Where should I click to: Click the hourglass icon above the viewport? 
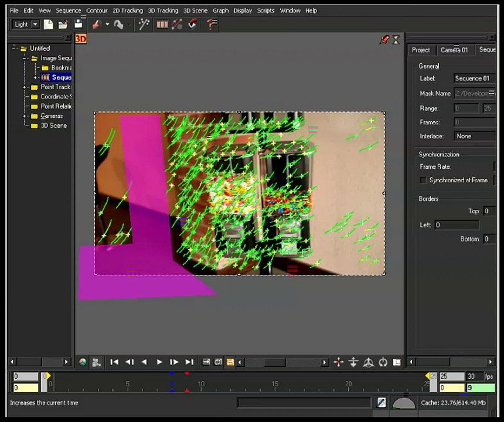pyautogui.click(x=396, y=40)
